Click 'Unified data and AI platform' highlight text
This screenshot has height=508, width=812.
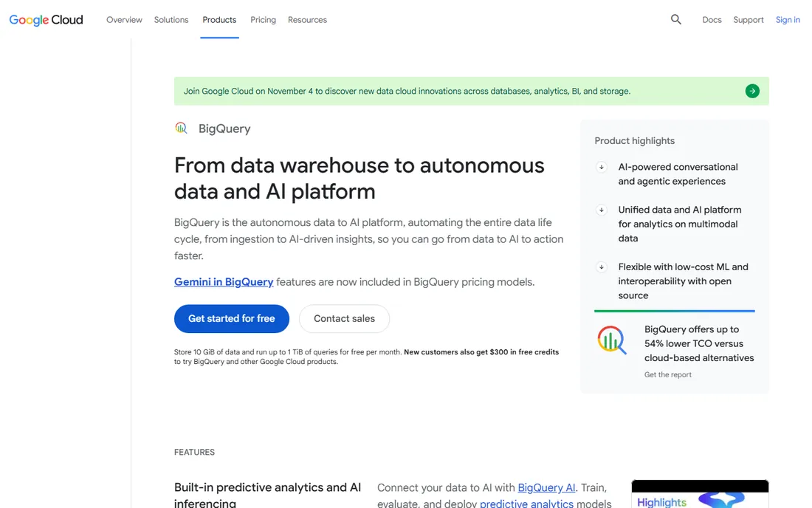click(x=679, y=224)
